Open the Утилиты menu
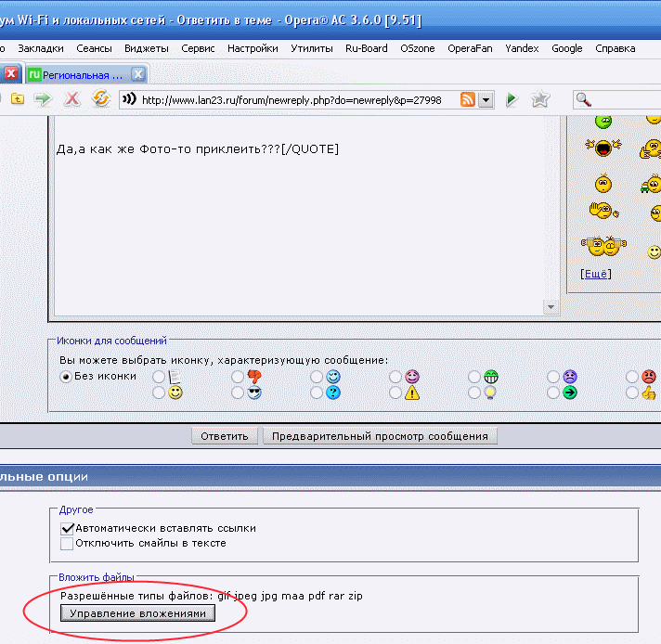 [312, 48]
